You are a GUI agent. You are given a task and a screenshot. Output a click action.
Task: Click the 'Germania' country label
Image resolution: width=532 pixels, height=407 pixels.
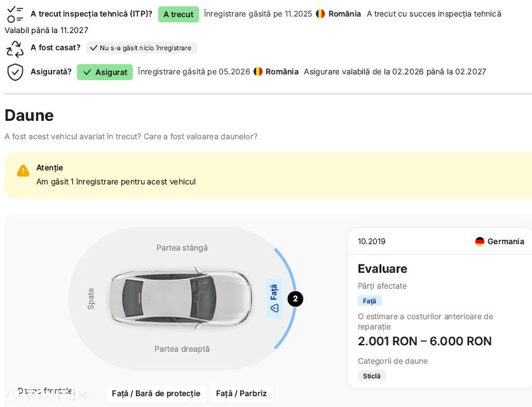[x=505, y=242]
